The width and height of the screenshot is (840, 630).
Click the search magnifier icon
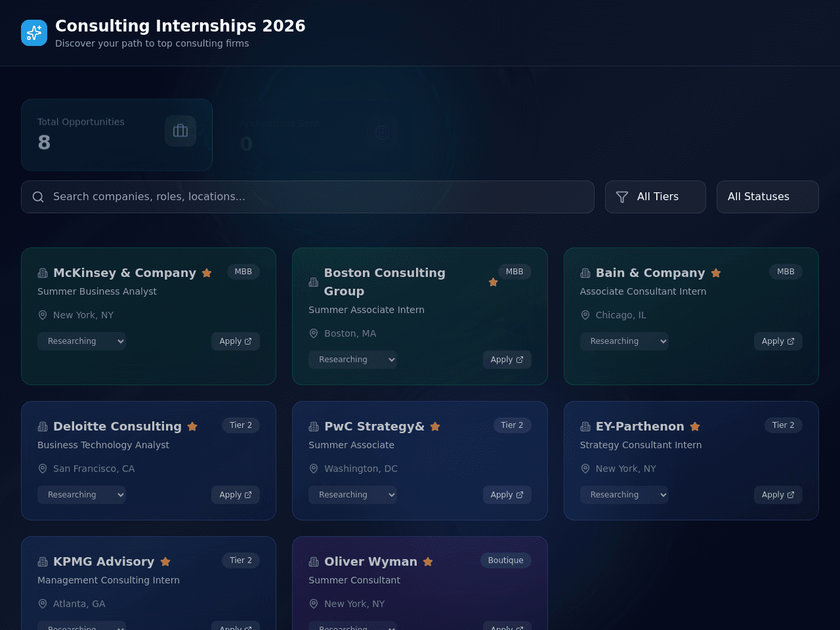[x=38, y=197]
